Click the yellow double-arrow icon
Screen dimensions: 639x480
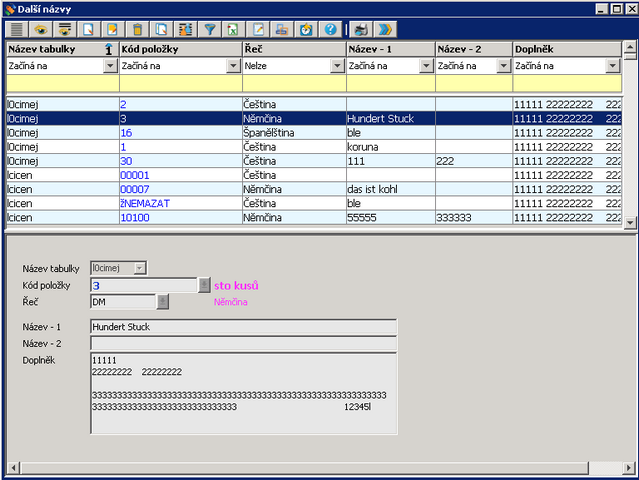[385, 29]
